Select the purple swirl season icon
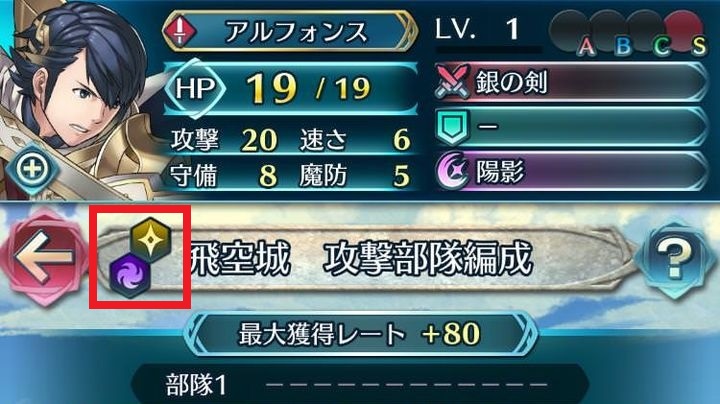This screenshot has width=720, height=404. [130, 275]
